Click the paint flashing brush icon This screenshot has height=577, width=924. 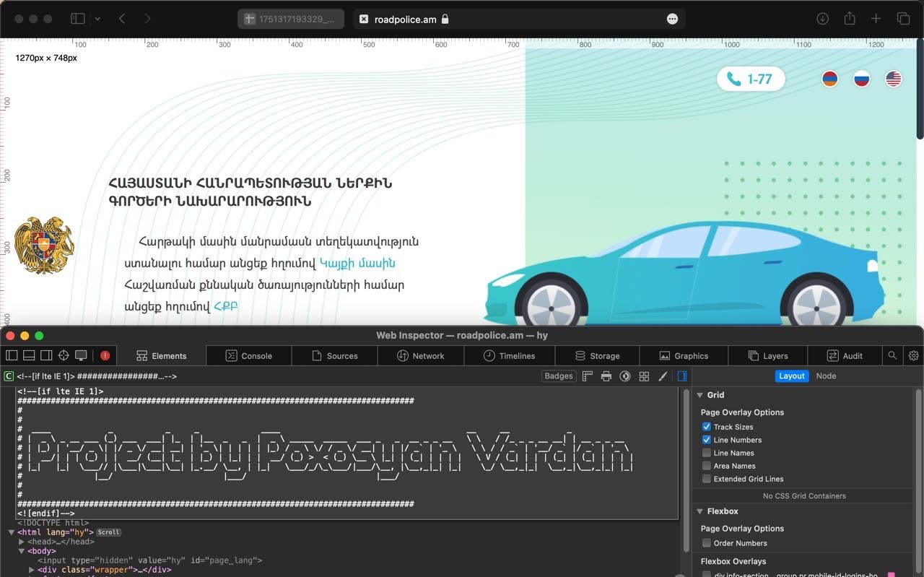[663, 376]
